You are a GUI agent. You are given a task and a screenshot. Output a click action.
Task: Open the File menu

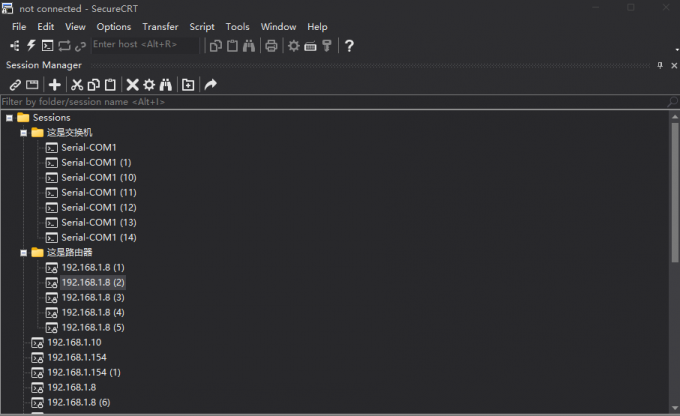(19, 26)
